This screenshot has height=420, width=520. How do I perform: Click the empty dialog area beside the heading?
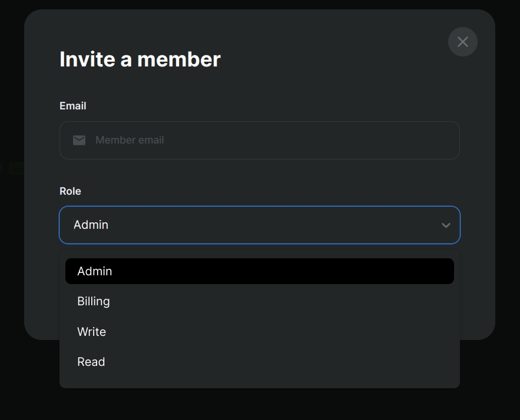coord(332,59)
